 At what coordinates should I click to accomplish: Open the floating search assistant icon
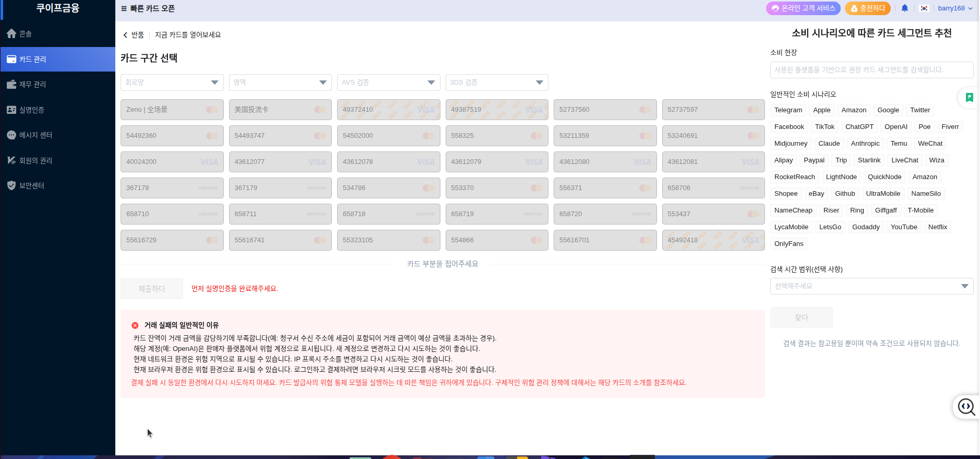coord(966,407)
